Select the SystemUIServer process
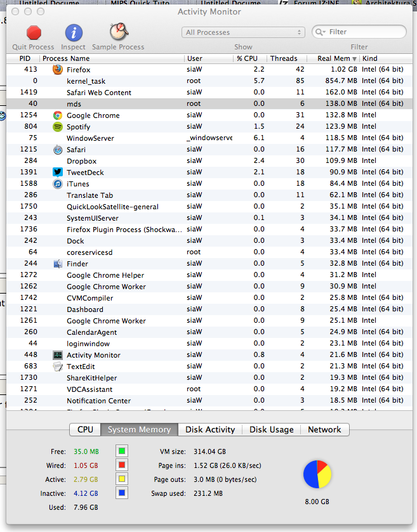The image size is (417, 532). (x=209, y=218)
